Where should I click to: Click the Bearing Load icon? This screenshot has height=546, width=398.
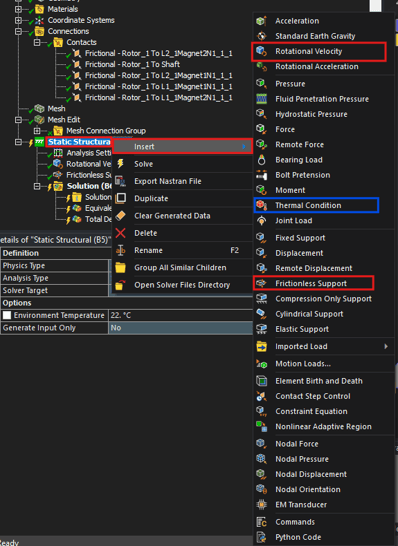coord(261,159)
